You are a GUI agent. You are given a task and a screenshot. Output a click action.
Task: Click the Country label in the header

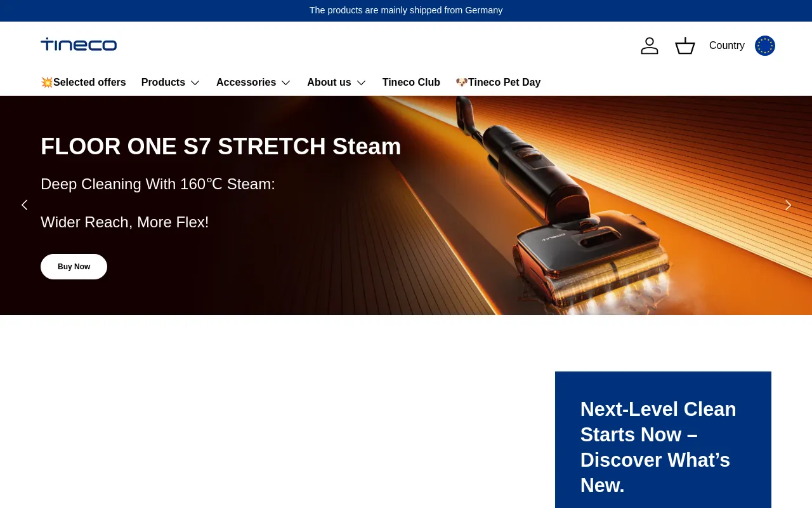click(726, 46)
